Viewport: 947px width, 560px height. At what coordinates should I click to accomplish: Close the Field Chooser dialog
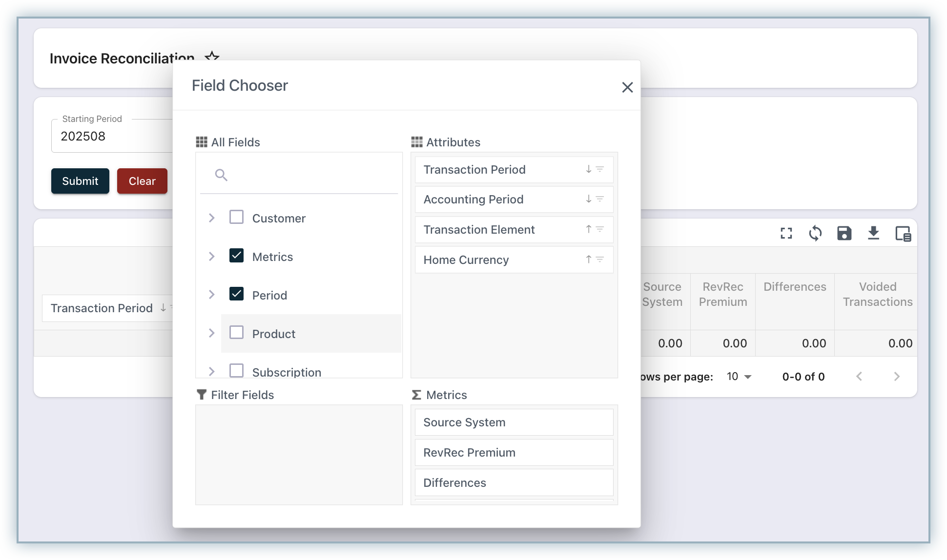pyautogui.click(x=627, y=87)
